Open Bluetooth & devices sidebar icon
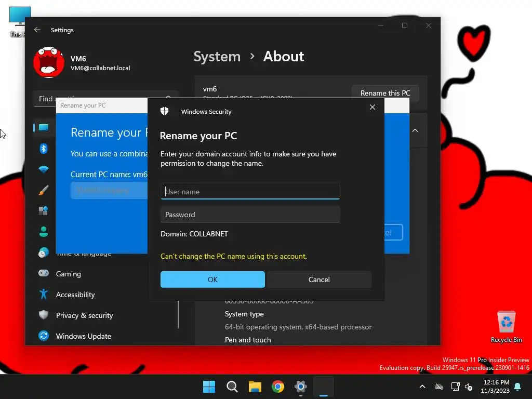 point(44,149)
